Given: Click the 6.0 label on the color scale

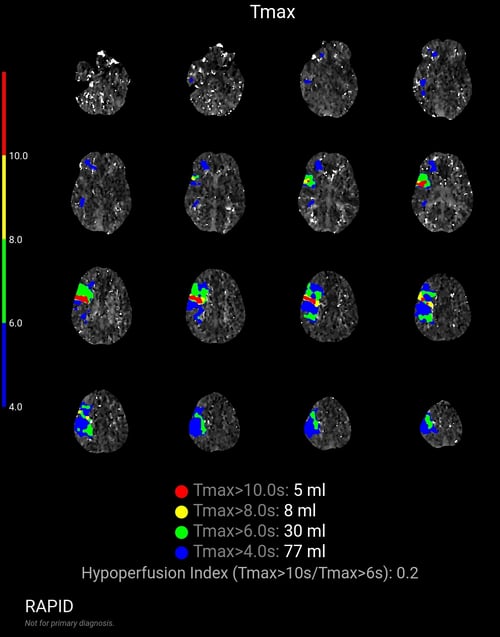Looking at the screenshot, I should (15, 323).
